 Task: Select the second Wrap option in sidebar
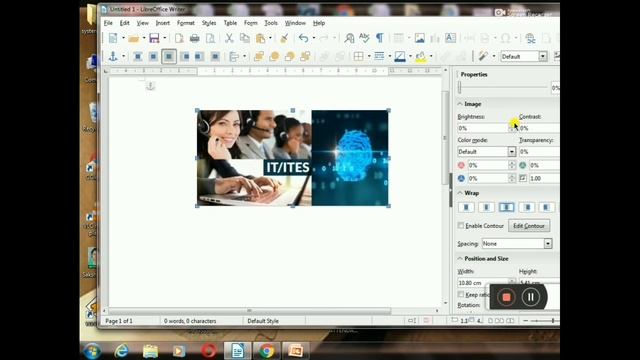tap(486, 207)
